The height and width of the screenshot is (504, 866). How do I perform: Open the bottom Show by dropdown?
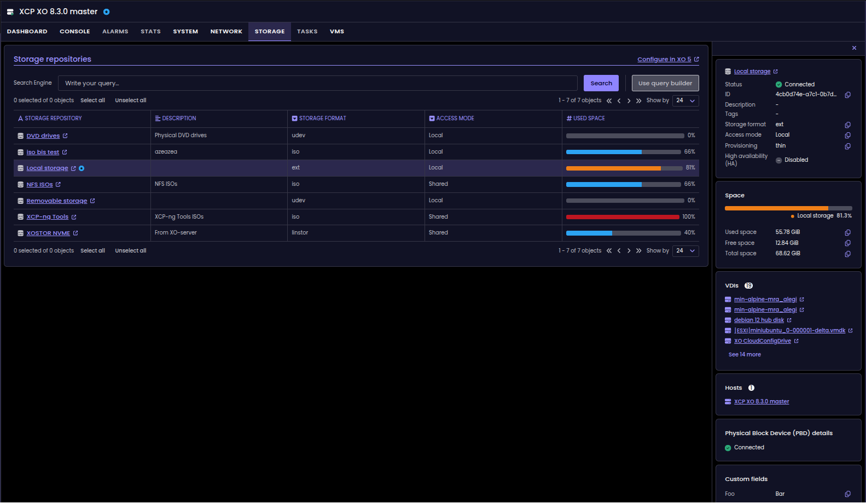685,251
